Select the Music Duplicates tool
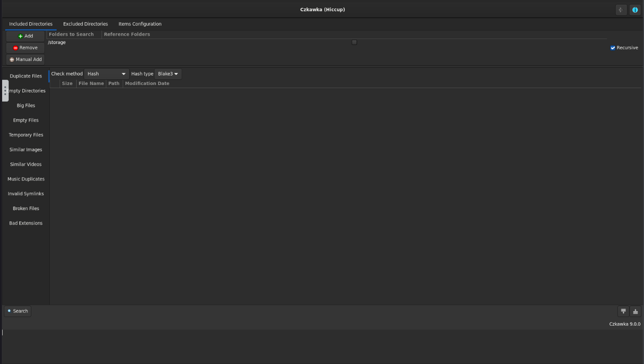This screenshot has height=364, width=644. 26,179
